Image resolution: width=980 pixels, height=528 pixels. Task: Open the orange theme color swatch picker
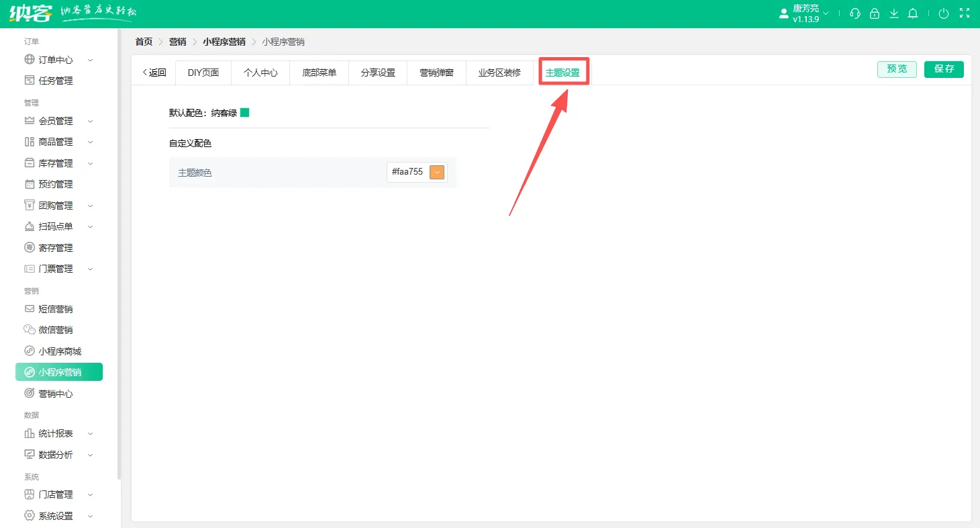click(x=437, y=172)
